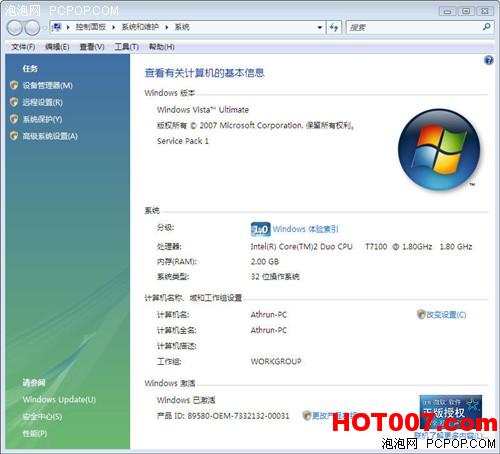Maximize the System window
The height and width of the screenshot is (454, 500).
click(x=466, y=11)
